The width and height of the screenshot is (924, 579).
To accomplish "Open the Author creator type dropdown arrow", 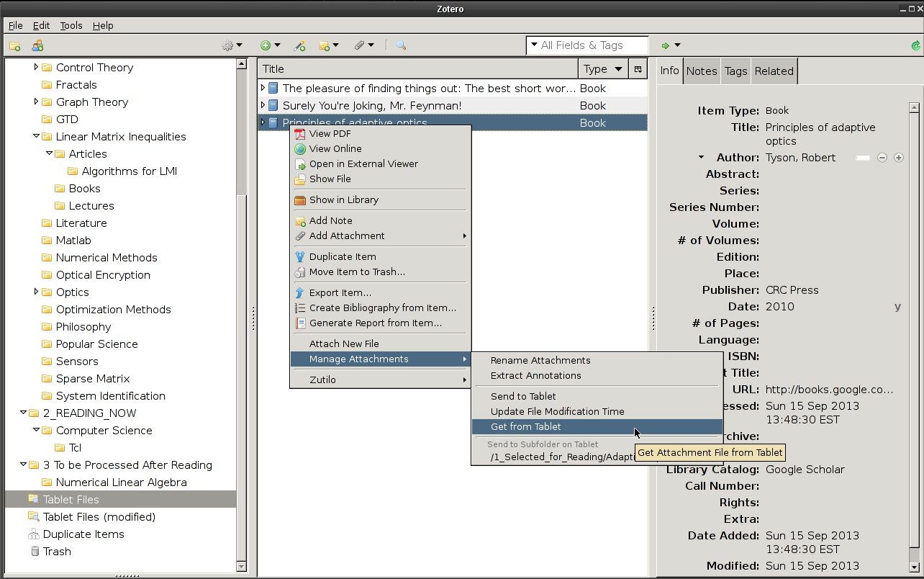I will click(701, 158).
